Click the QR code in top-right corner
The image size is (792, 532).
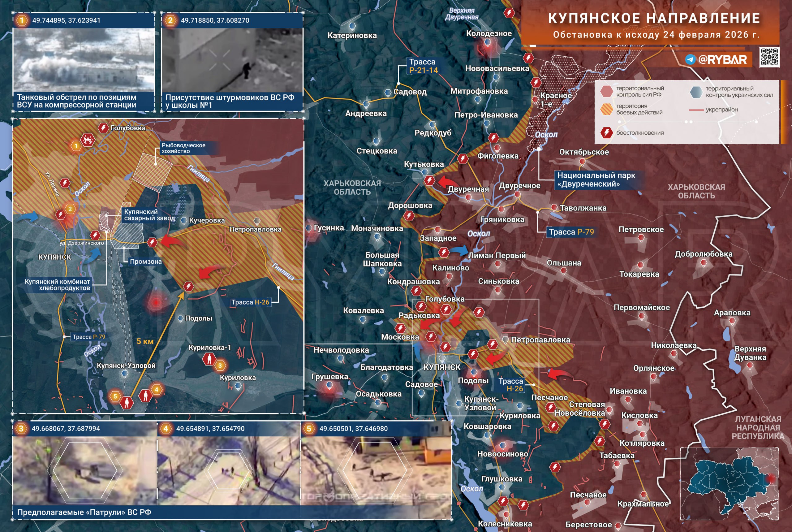[769, 57]
